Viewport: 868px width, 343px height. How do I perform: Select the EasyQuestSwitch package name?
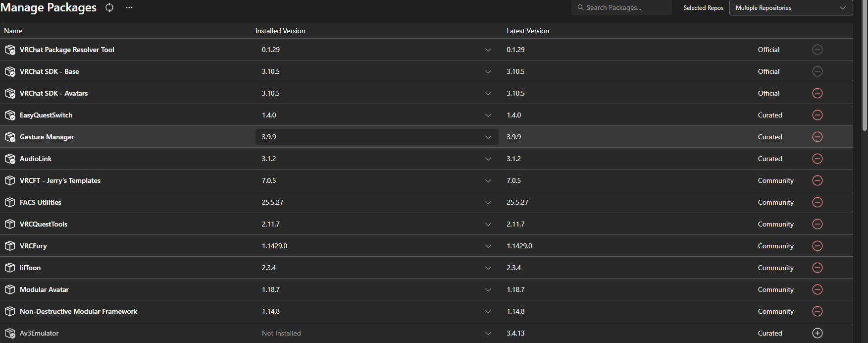[x=46, y=115]
